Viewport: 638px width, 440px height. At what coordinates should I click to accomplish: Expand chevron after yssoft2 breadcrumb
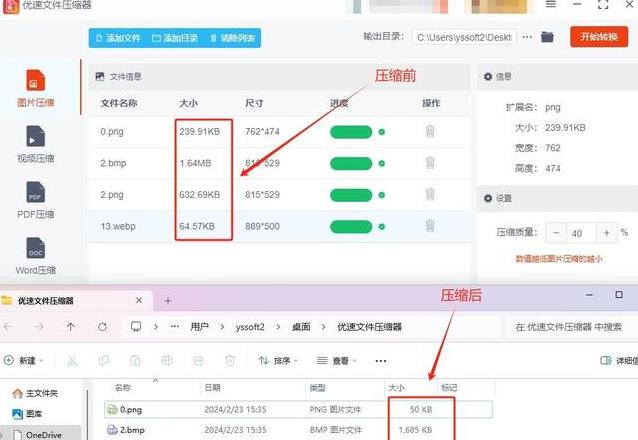click(x=278, y=327)
